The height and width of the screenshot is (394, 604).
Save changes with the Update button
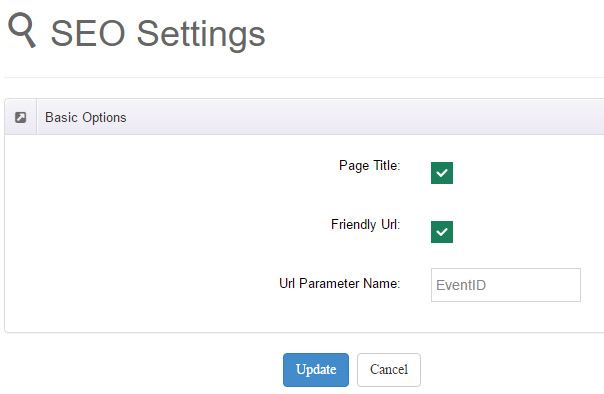pos(316,370)
